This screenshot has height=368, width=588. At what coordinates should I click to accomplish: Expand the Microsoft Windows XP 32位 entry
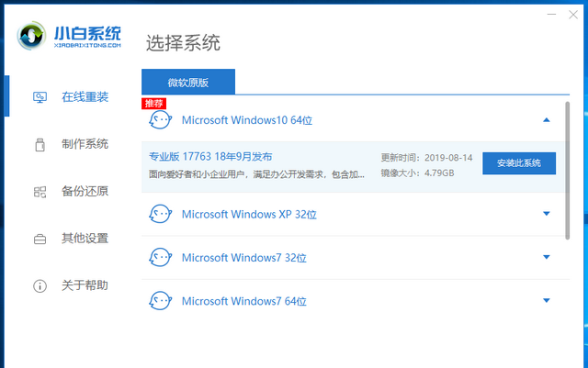coord(547,214)
